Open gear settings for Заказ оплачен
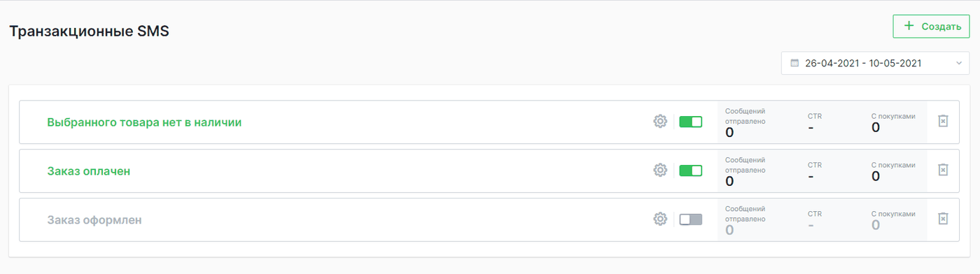980x274 pixels. click(x=660, y=170)
